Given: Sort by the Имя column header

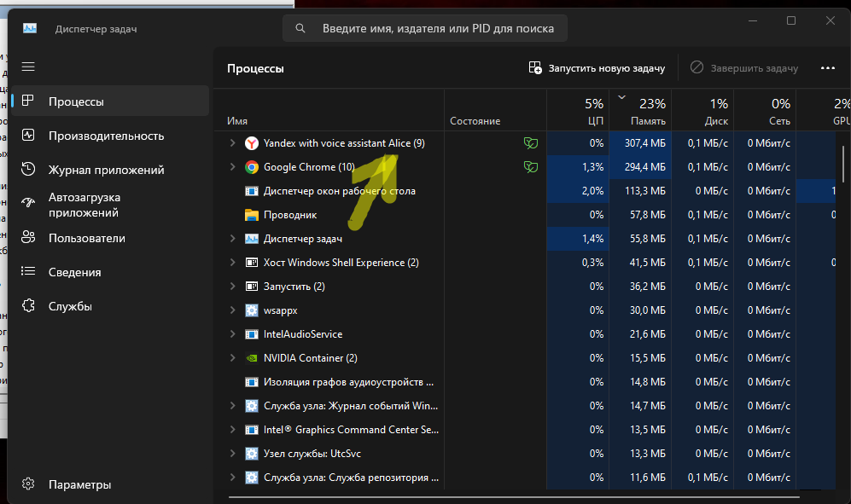Looking at the screenshot, I should (x=329, y=110).
